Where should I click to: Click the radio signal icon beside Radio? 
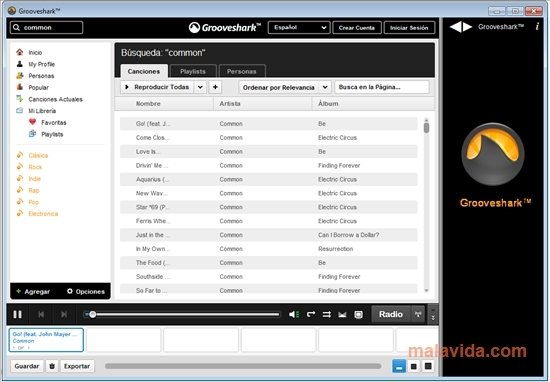(x=418, y=314)
